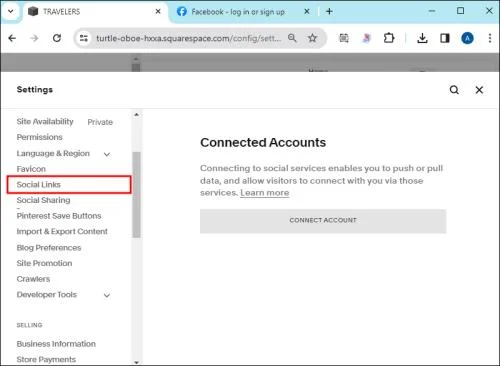
Task: Open Import & Export Content
Action: point(62,231)
